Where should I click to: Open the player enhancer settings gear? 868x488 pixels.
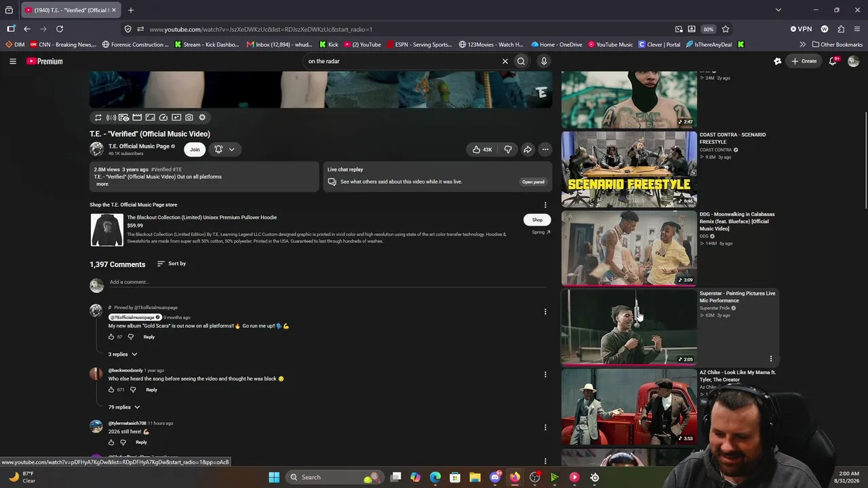click(x=202, y=117)
